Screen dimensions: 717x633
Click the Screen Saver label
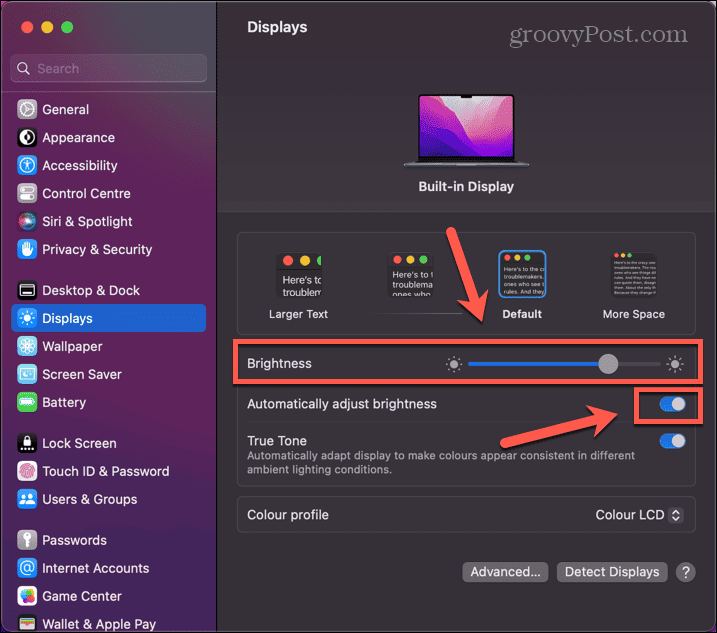point(82,374)
